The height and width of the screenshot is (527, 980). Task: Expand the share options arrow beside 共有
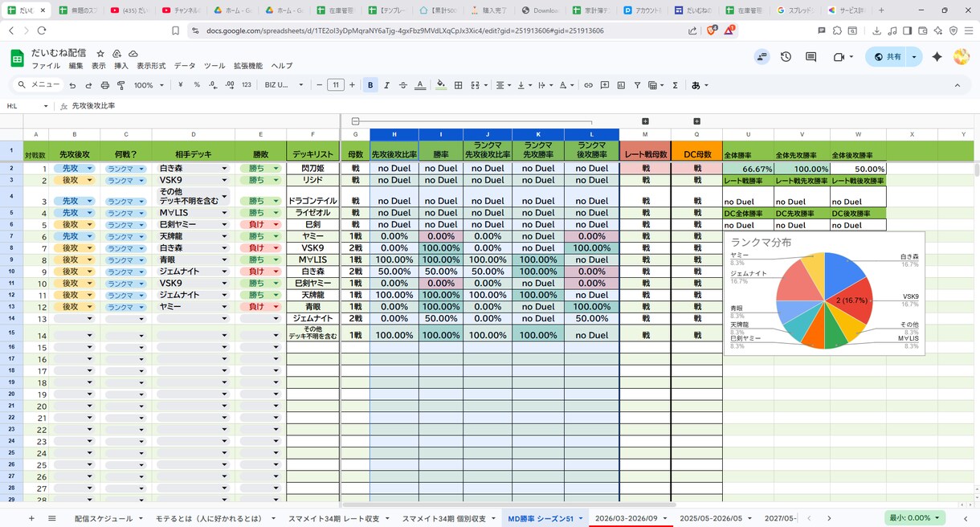pos(914,57)
